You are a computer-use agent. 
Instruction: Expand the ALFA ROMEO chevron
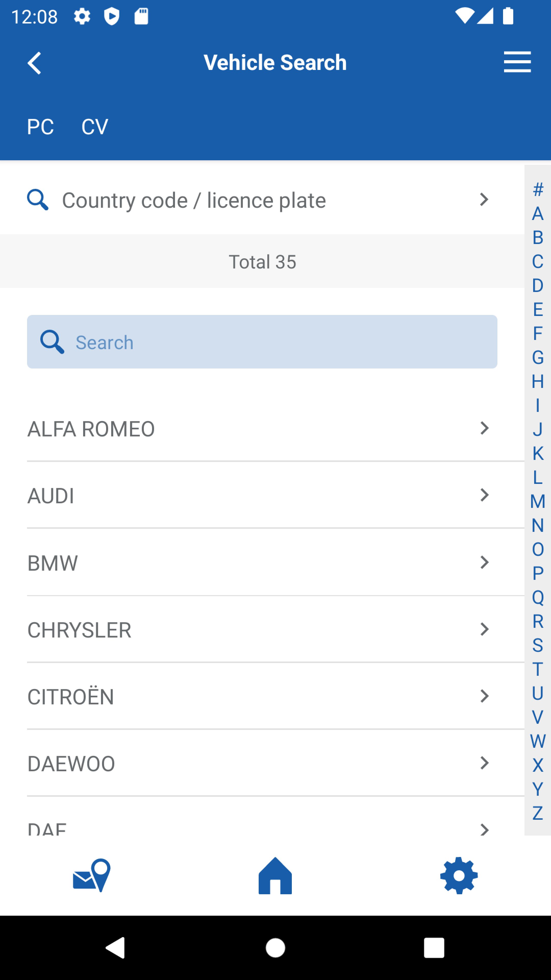(x=484, y=428)
